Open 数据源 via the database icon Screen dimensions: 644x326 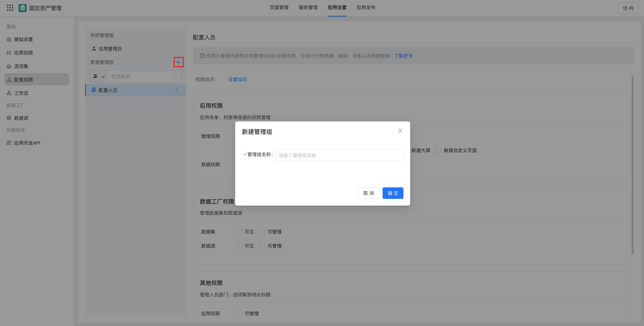9,118
